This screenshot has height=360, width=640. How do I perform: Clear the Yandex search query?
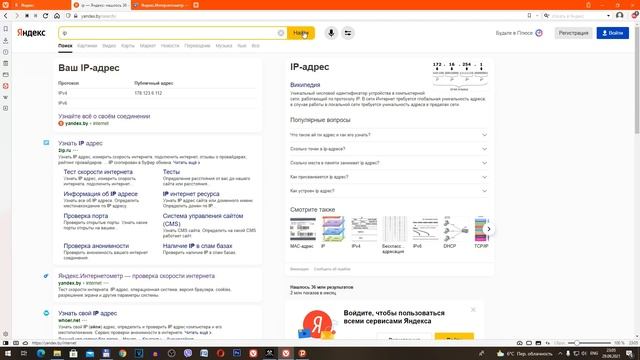[281, 33]
